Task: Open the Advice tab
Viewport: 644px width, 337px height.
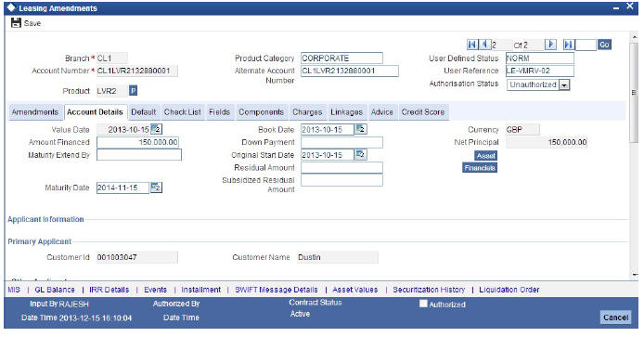Action: point(382,112)
